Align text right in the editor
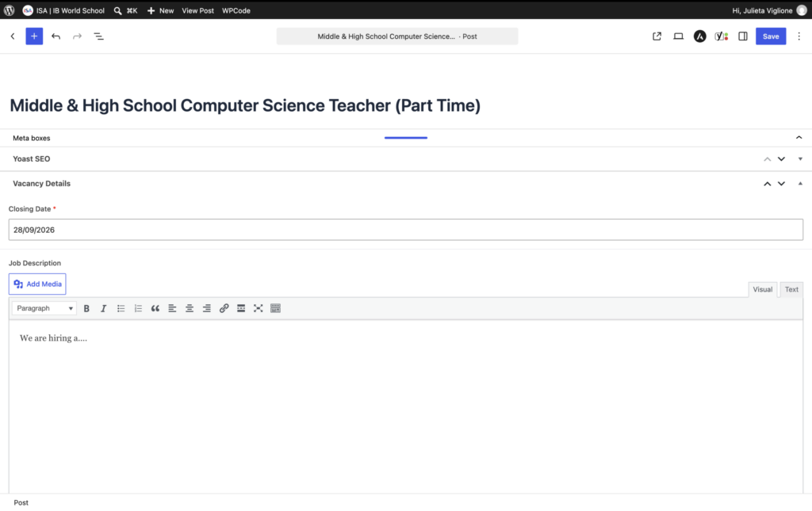812x511 pixels. pyautogui.click(x=207, y=308)
